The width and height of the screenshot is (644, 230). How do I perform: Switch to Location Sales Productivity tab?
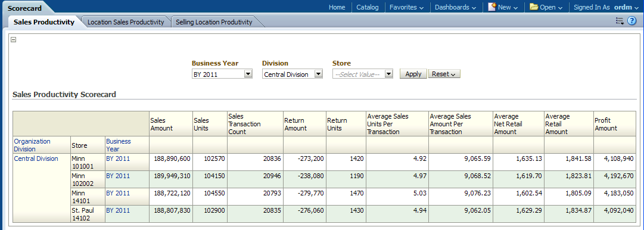click(x=126, y=22)
